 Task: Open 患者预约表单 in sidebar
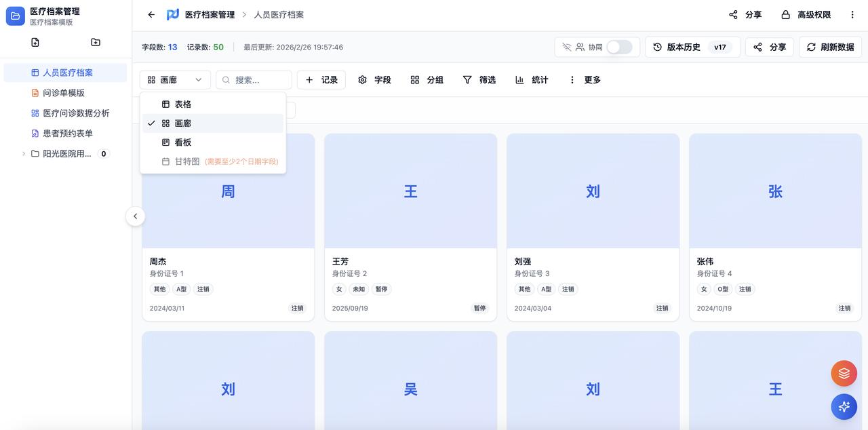(x=65, y=134)
